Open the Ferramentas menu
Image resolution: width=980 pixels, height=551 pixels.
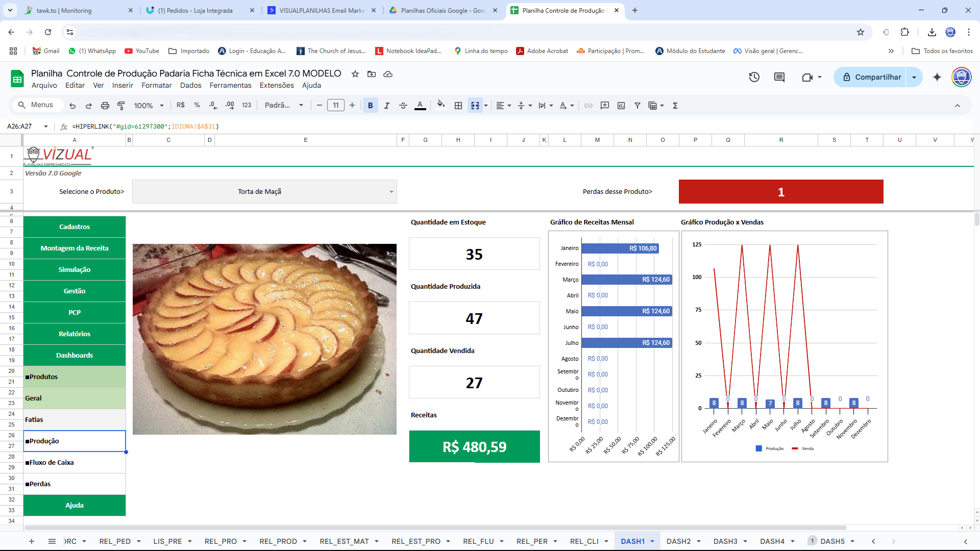click(230, 85)
